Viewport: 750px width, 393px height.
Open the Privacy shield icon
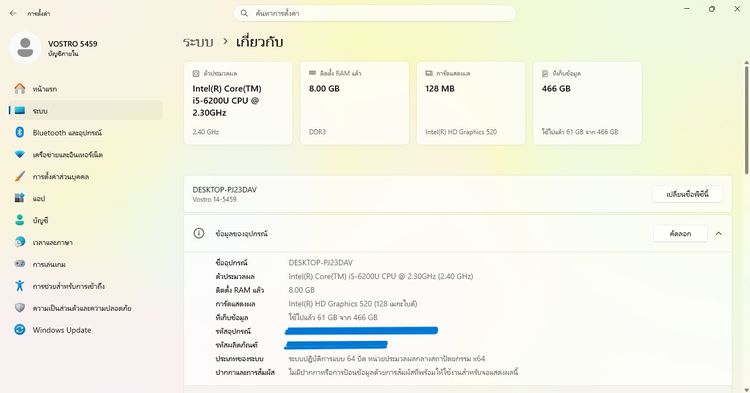(x=20, y=308)
